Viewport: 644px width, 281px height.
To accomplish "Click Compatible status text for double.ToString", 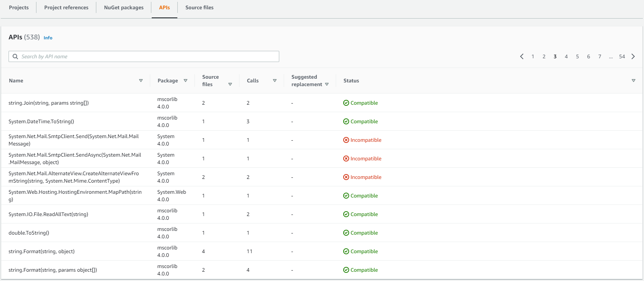I will click(364, 233).
